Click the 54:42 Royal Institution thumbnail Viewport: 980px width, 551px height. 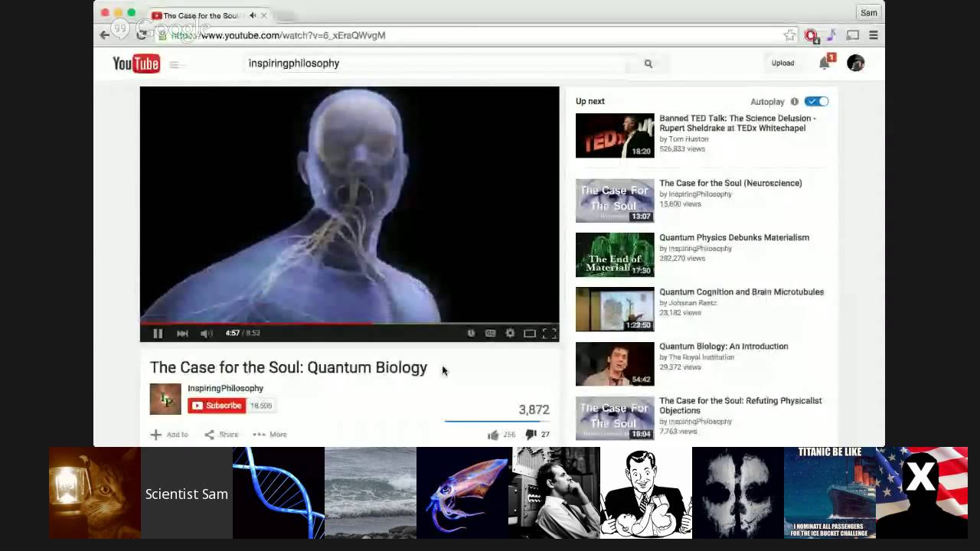(x=615, y=364)
